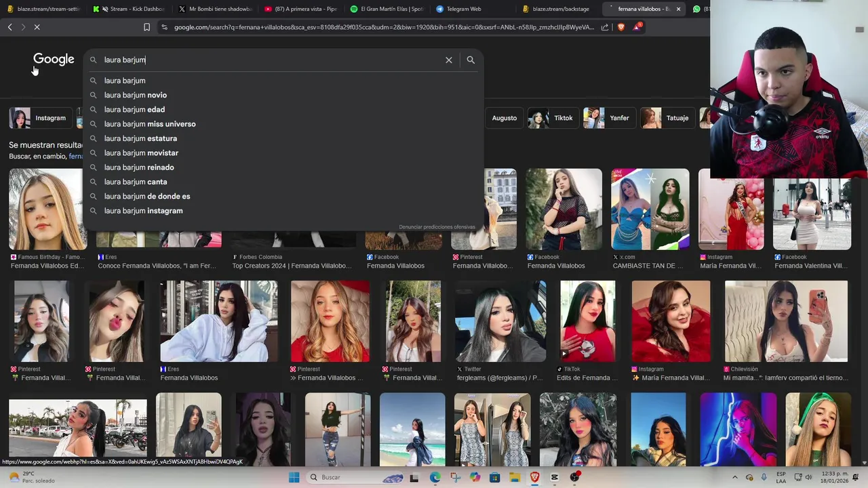Click 'Denunciar predicciones ofensivas' link
This screenshot has width=868, height=488.
[437, 227]
